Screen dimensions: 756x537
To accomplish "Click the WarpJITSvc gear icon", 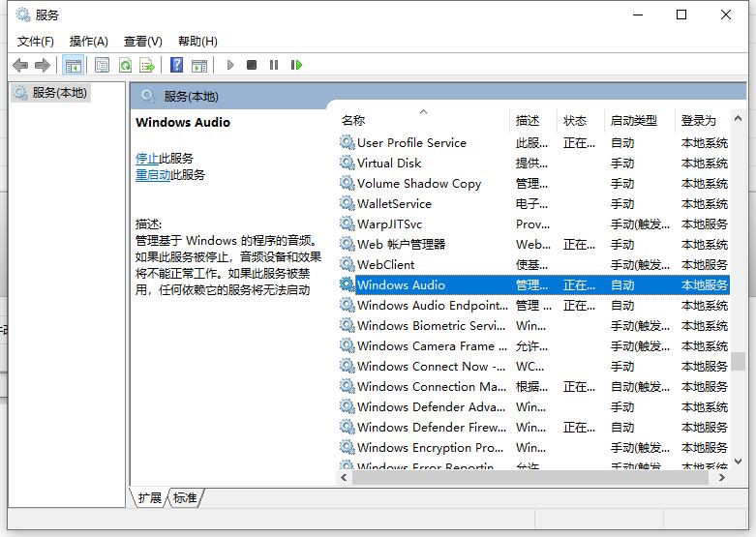I will [347, 224].
